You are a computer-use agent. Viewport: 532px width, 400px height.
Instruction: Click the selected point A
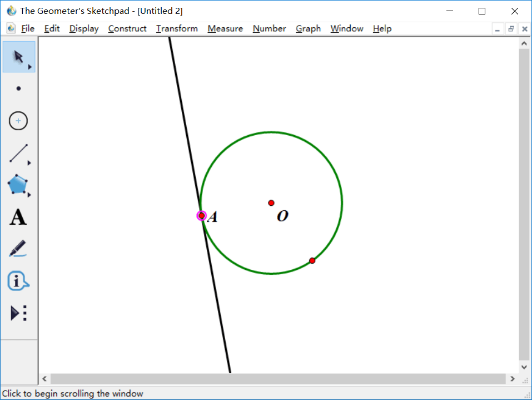tap(201, 215)
